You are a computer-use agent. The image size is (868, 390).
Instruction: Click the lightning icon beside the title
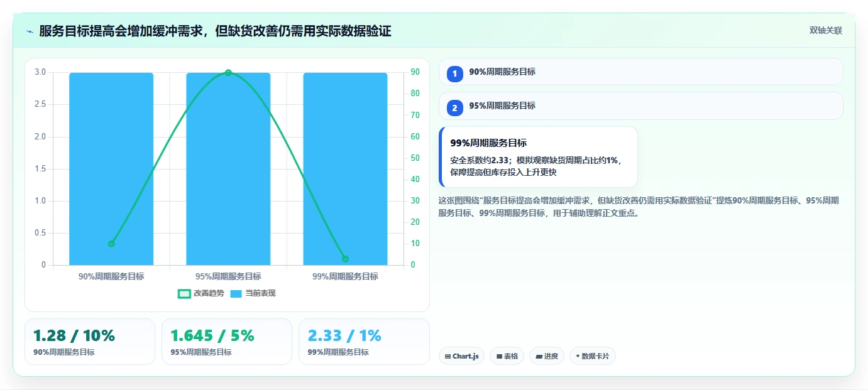[x=30, y=31]
